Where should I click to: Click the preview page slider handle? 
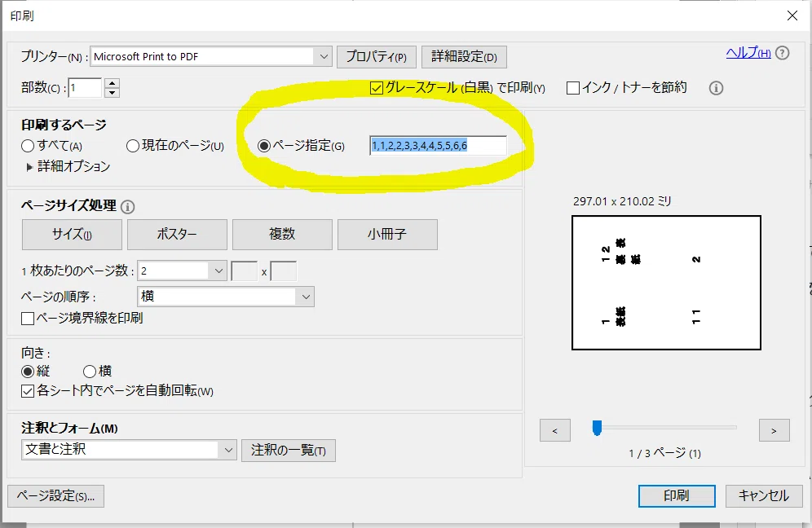[x=597, y=428]
